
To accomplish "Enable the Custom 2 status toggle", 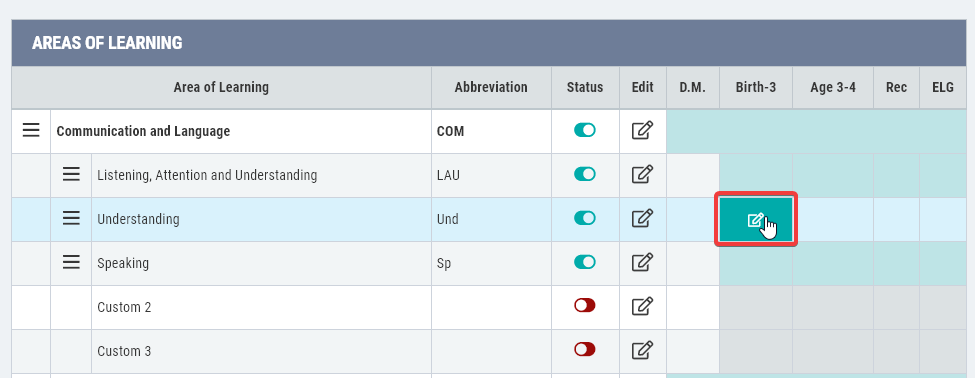I will coord(585,305).
